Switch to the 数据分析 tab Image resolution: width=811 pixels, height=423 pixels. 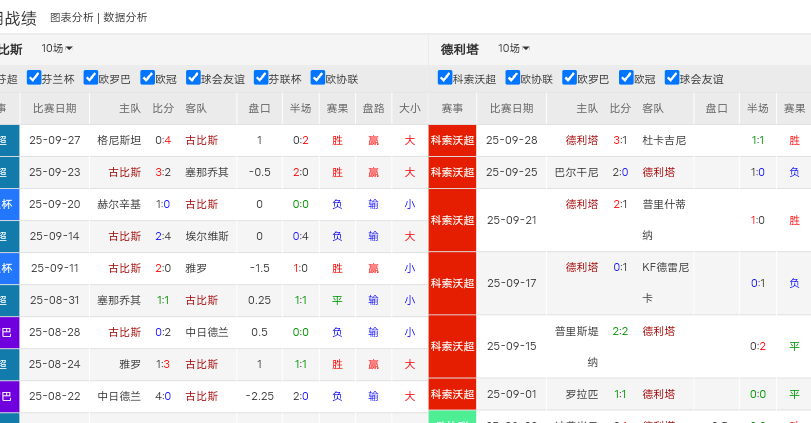[125, 17]
